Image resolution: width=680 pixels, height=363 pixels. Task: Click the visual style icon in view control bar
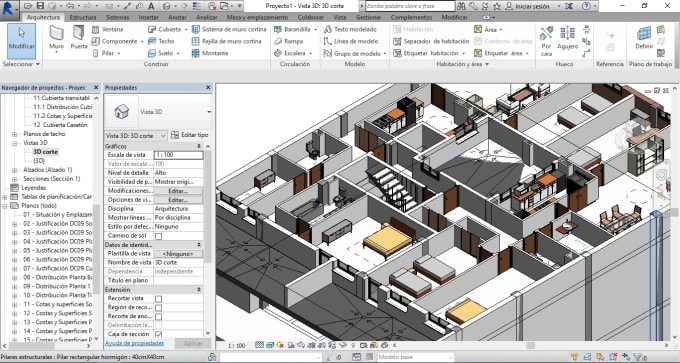tap(269, 345)
